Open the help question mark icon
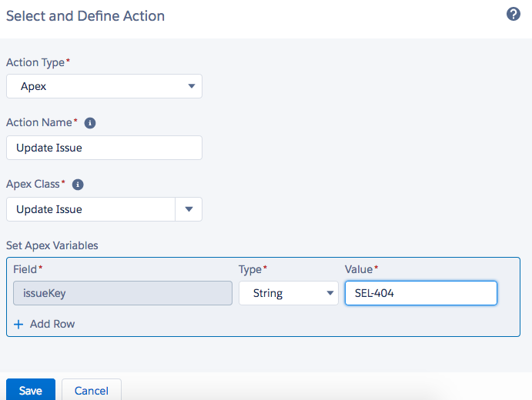 point(514,15)
